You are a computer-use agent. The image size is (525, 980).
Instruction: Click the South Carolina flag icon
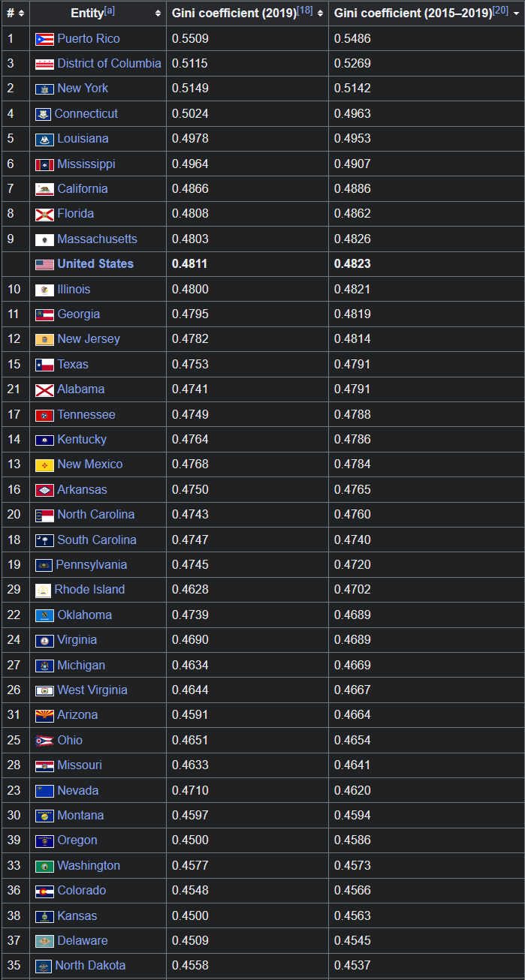tap(44, 540)
